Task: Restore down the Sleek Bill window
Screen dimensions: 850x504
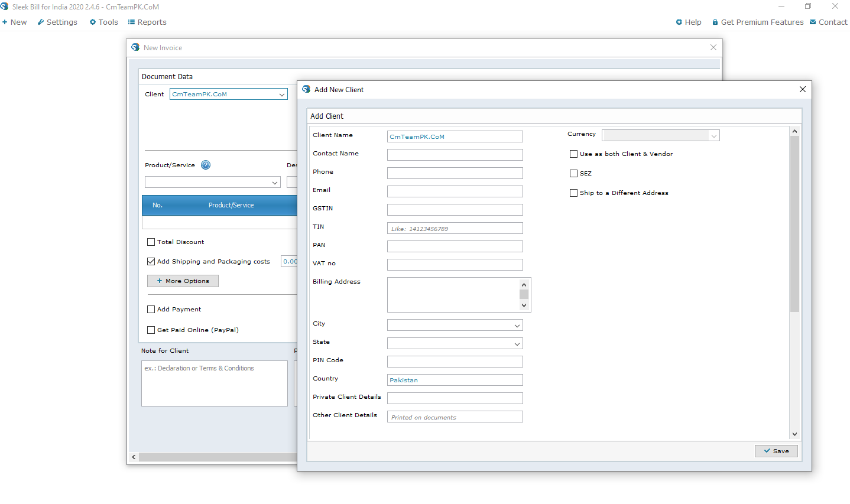Action: [x=808, y=6]
